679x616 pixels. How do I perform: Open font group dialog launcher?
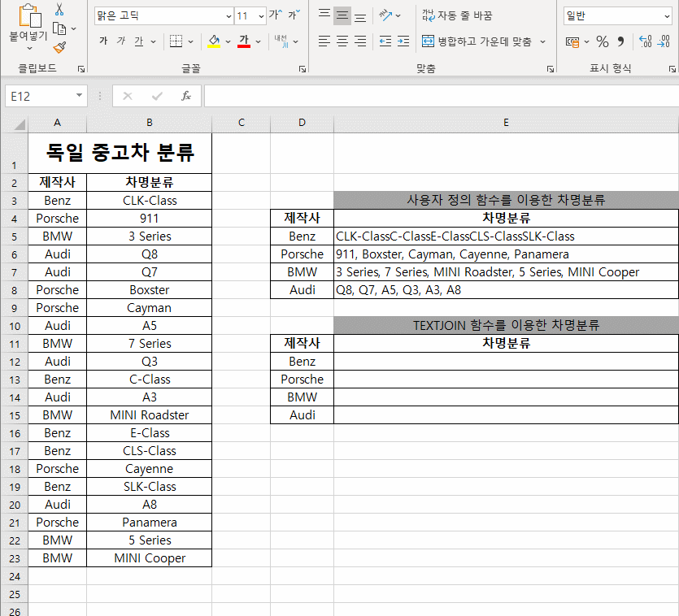click(x=303, y=68)
